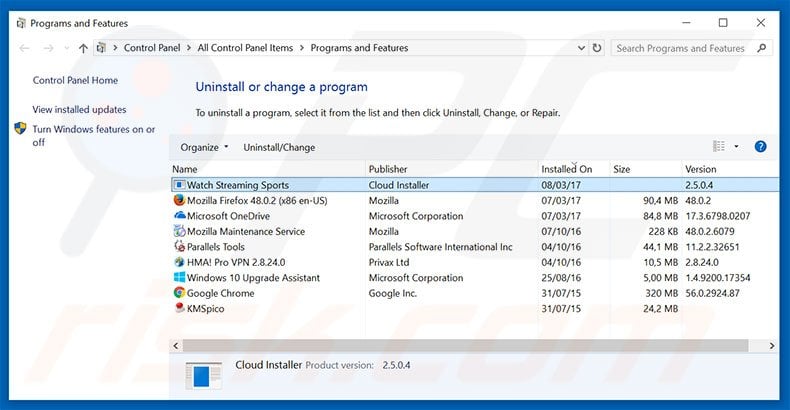The width and height of the screenshot is (790, 410).
Task: Refresh the Programs and Features list
Action: pyautogui.click(x=597, y=48)
